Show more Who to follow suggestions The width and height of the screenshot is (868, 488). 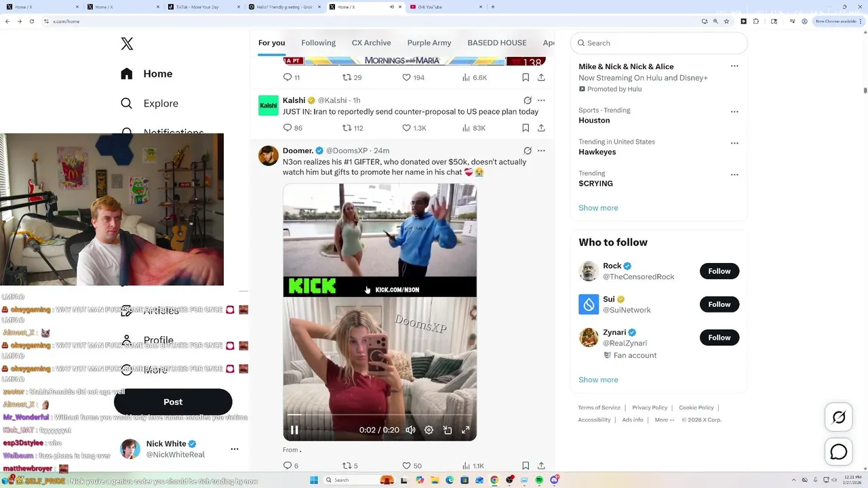[598, 380]
